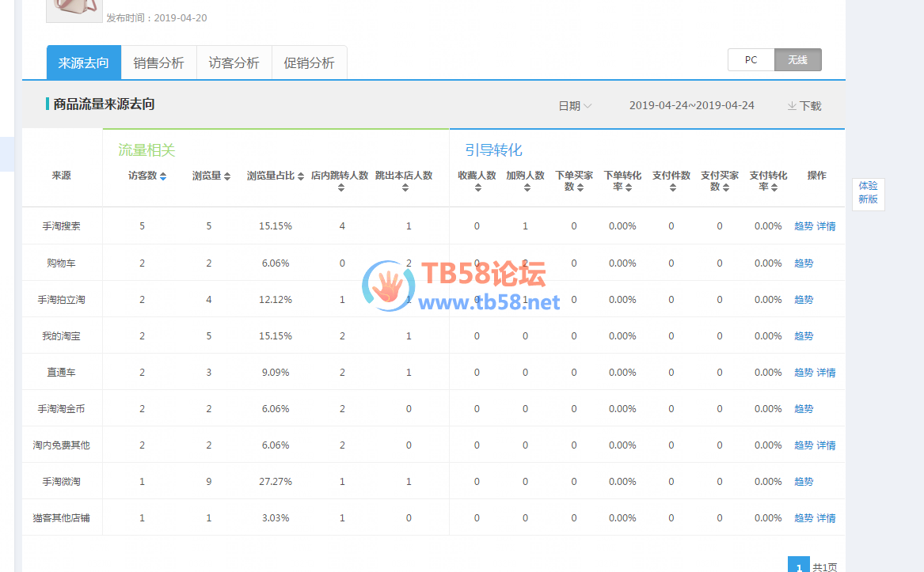This screenshot has height=572, width=924.
Task: Select 无线 wireless view toggle
Action: pyautogui.click(x=797, y=60)
